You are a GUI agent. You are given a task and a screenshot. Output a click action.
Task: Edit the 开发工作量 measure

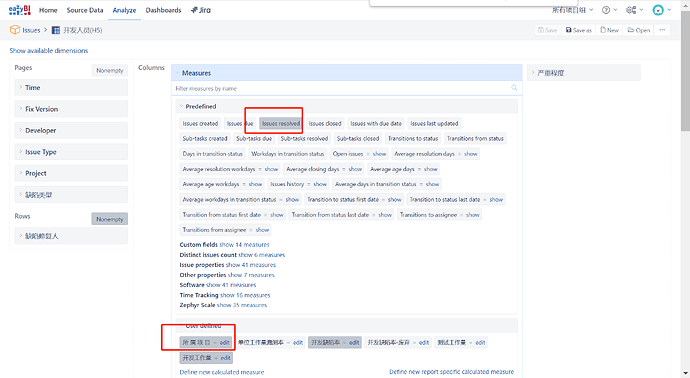pos(225,358)
